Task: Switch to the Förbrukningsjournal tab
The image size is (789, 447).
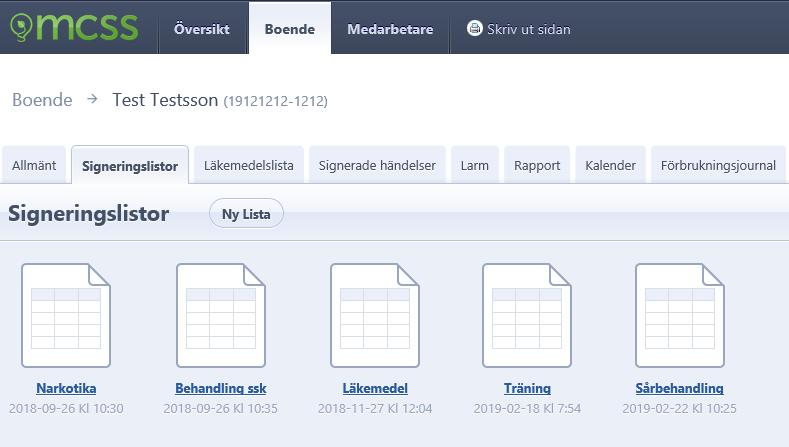Action: [x=718, y=165]
